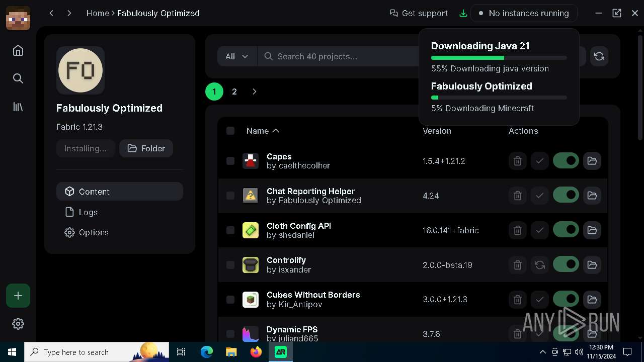Screen dimensions: 644x362
Task: Open the Options tab
Action: click(x=120, y=232)
